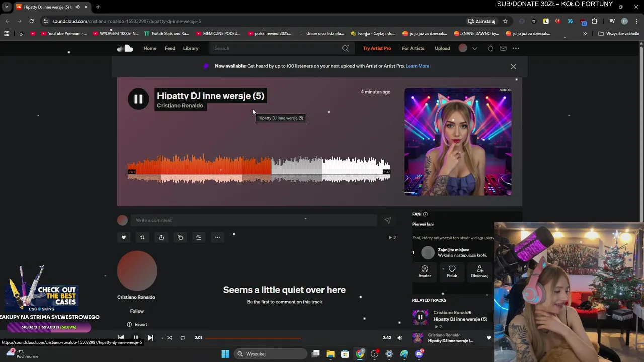Image resolution: width=644 pixels, height=362 pixels.
Task: Click the Polub heart button
Action: pos(452,271)
